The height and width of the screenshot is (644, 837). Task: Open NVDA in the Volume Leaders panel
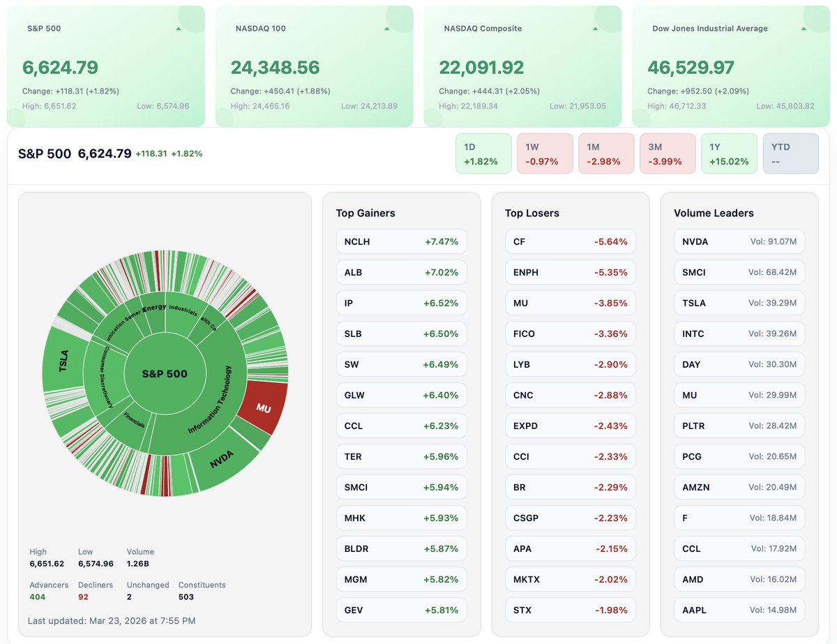point(739,241)
